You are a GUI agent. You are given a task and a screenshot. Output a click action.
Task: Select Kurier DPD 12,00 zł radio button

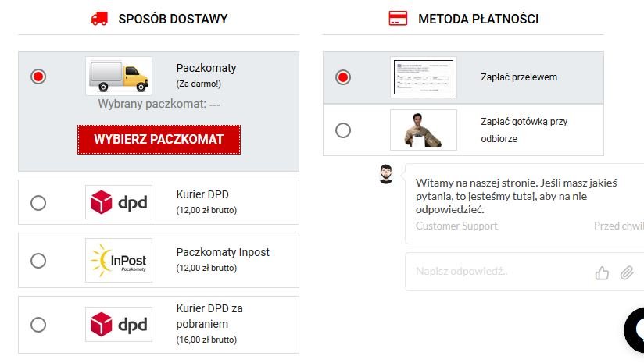38,203
